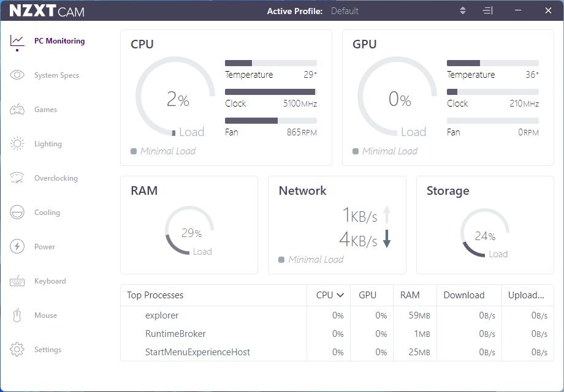Toggle the compact mode icon in title bar
Viewport: 564px width, 392px height.
(487, 11)
